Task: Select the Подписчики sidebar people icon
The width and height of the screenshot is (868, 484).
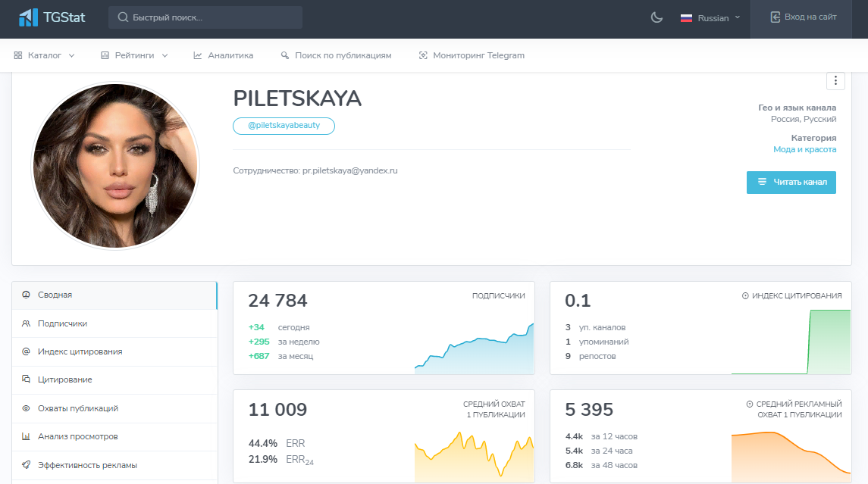Action: 26,323
